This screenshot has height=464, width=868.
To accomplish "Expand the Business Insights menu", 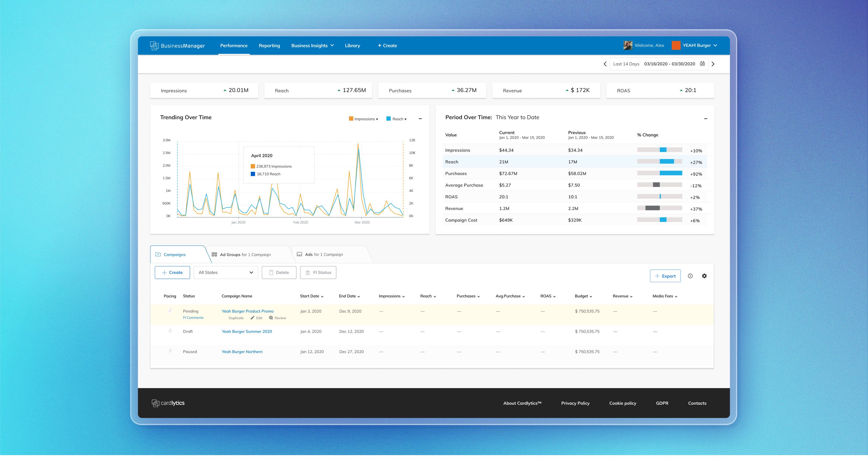I will pyautogui.click(x=312, y=46).
